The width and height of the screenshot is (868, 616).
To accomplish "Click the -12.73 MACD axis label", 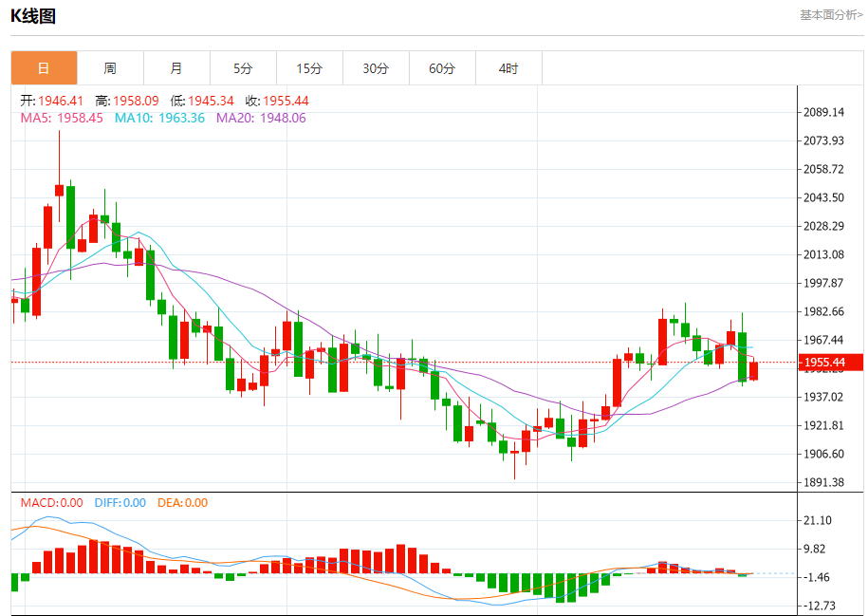I will coord(820,606).
